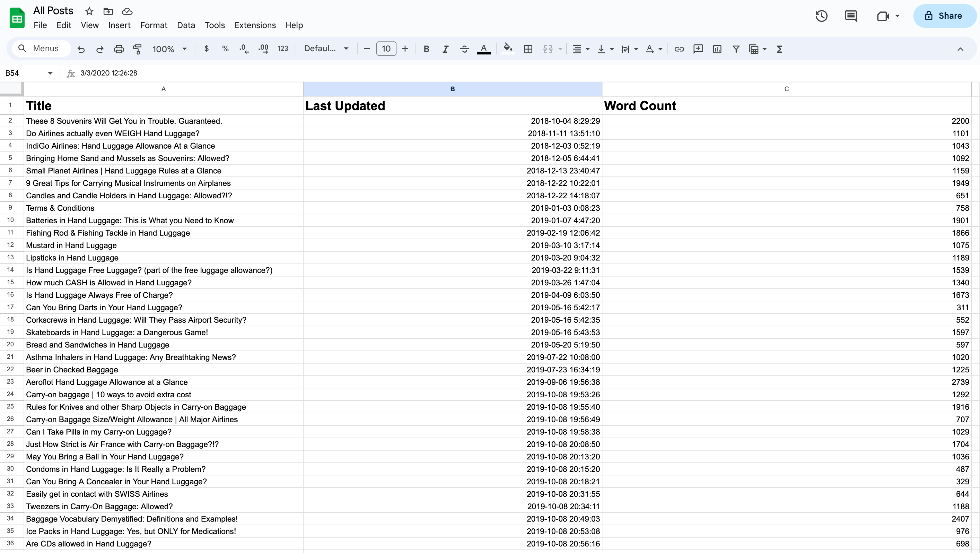980x553 pixels.
Task: Click the Undo arrow icon
Action: tap(81, 49)
